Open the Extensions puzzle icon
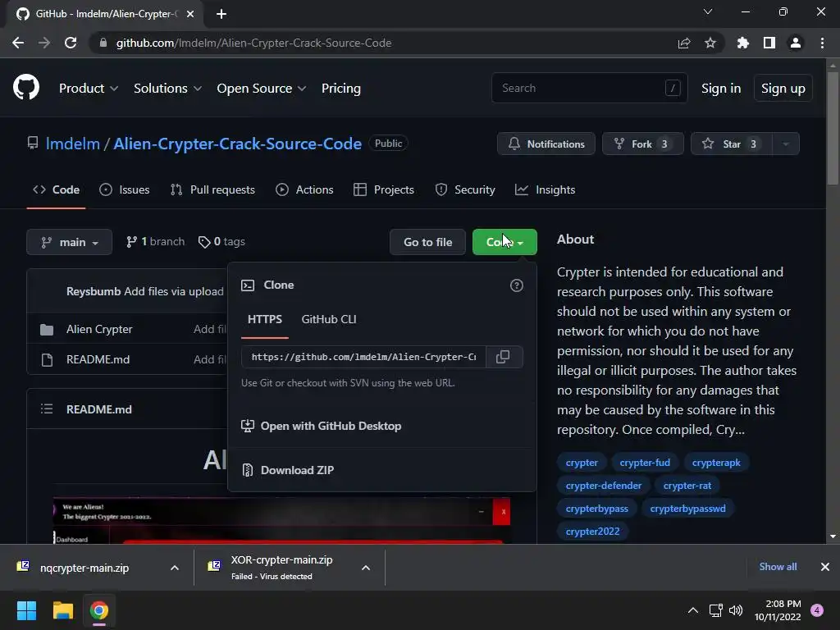Image resolution: width=840 pixels, height=630 pixels. pyautogui.click(x=743, y=43)
